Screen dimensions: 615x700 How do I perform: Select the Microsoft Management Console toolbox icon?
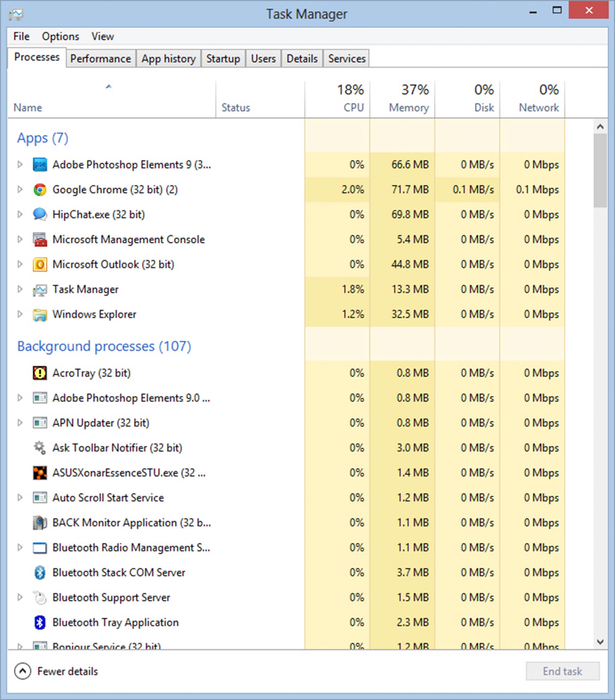tap(40, 239)
